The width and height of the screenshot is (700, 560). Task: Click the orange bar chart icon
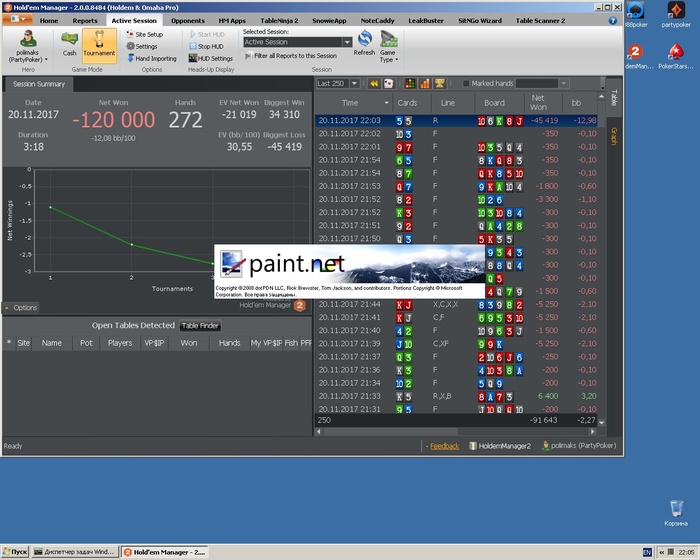425,84
